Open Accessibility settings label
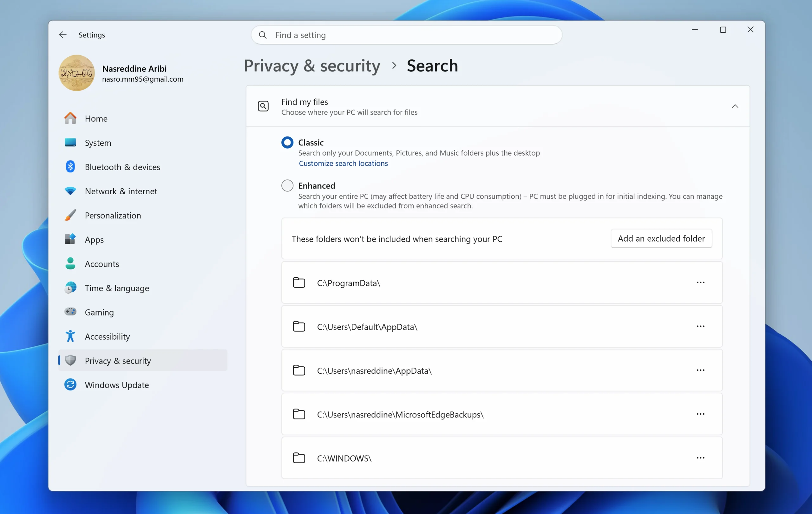The image size is (812, 514). 107,337
